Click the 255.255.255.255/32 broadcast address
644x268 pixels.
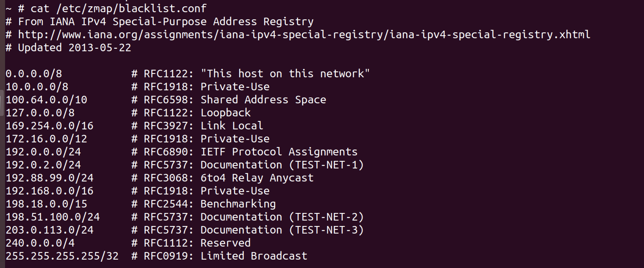(x=62, y=256)
